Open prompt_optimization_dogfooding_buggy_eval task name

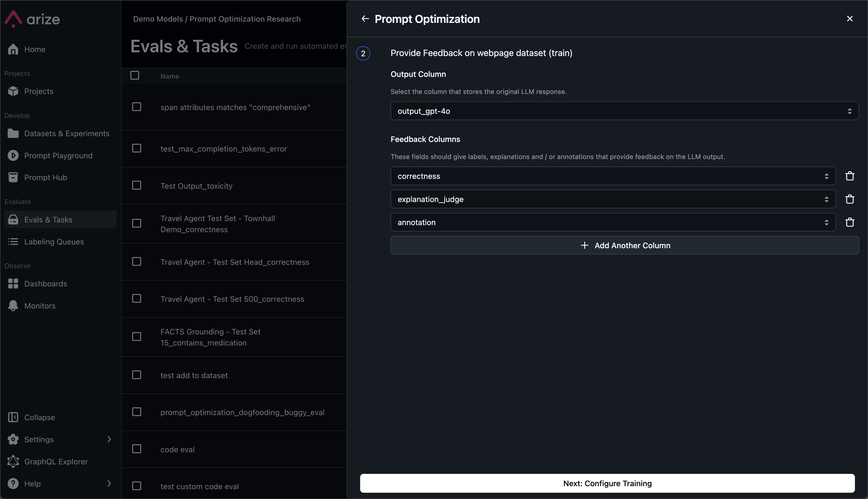[243, 413]
